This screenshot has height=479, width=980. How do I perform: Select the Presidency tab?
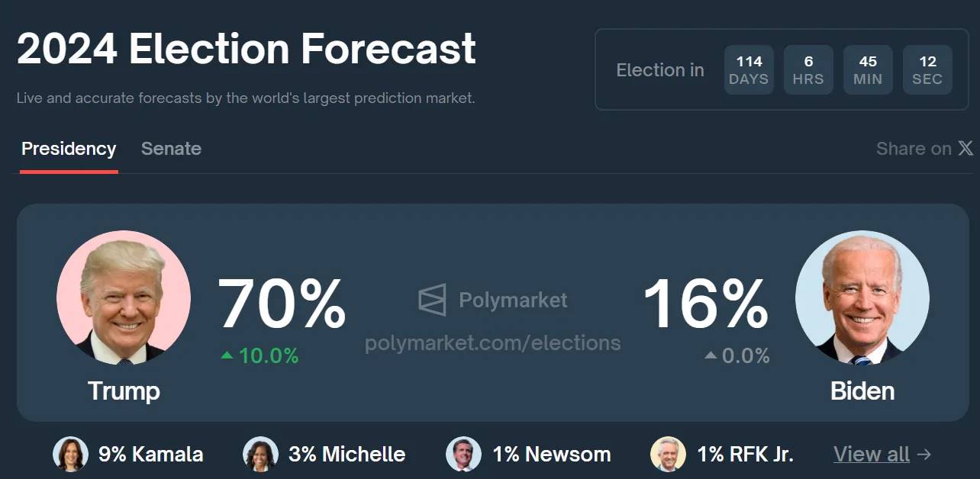(x=69, y=149)
